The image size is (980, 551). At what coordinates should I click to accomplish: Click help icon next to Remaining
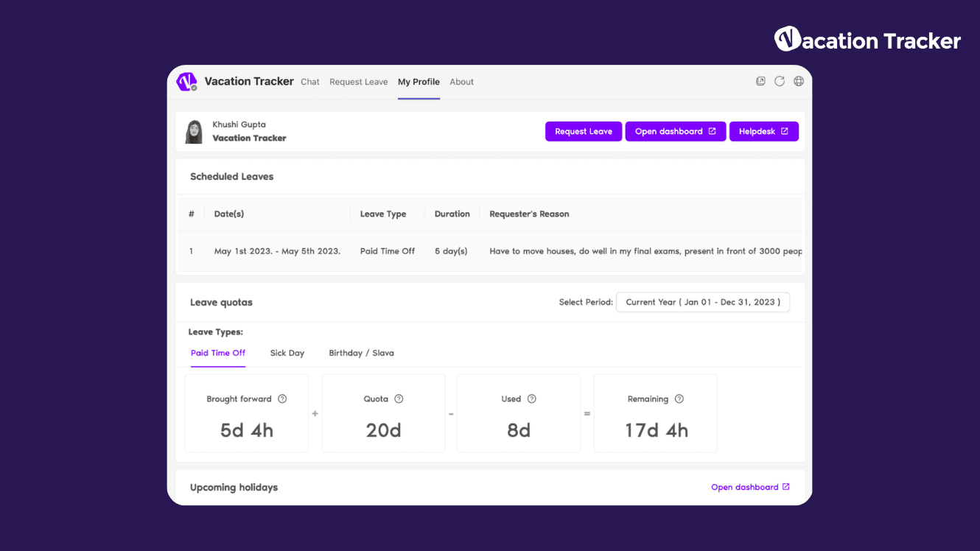tap(679, 399)
